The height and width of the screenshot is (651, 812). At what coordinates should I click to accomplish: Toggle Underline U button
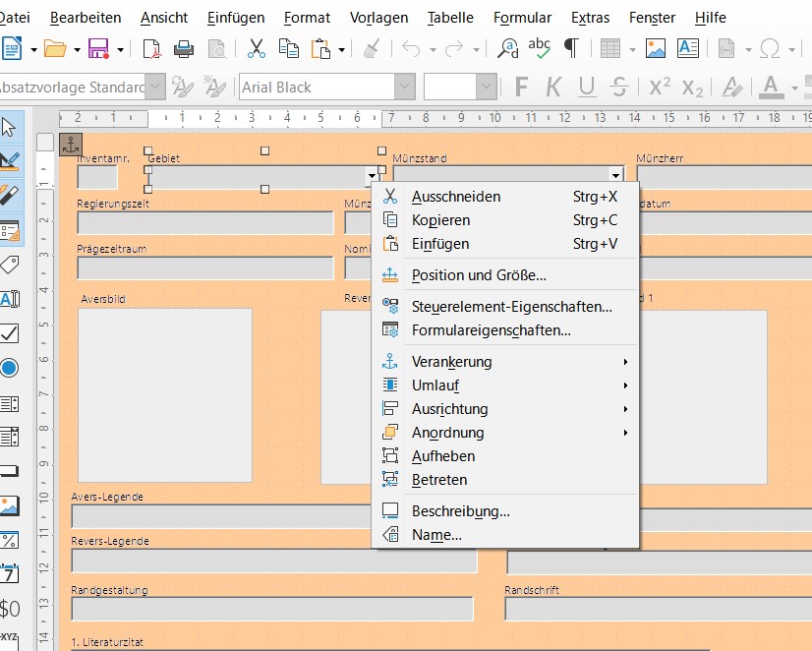586,87
